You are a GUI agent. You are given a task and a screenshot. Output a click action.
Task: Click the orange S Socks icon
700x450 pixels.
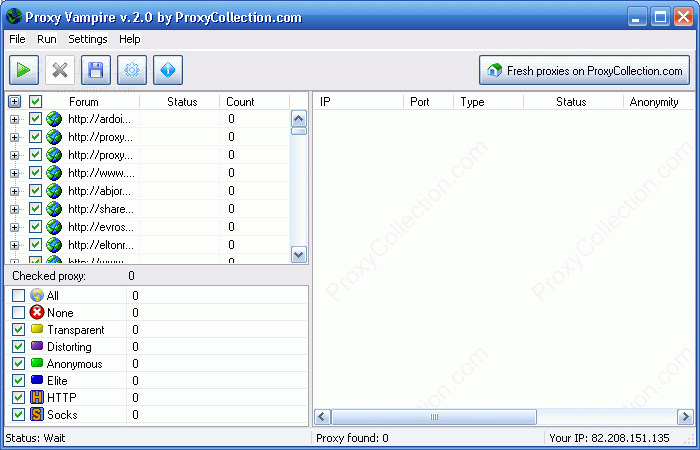click(x=37, y=414)
